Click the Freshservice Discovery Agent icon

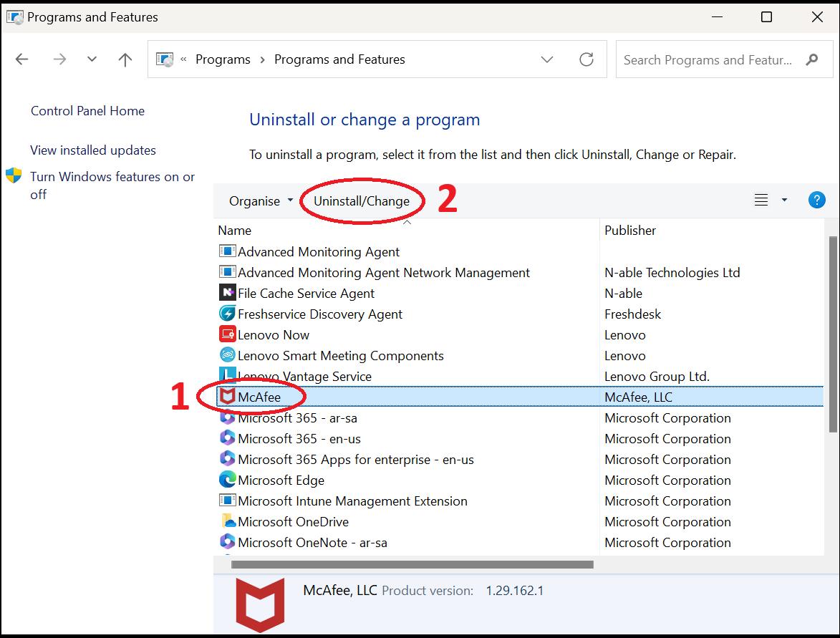click(228, 314)
